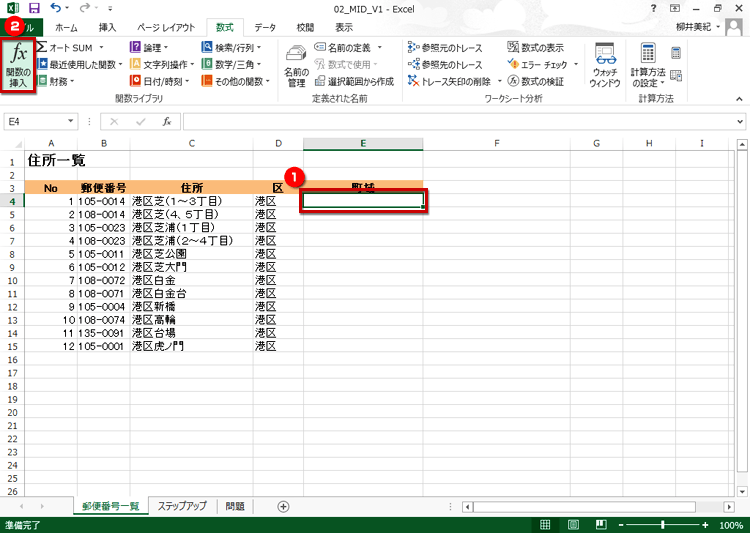This screenshot has height=533, width=750.
Task: Open the 挿入 tab
Action: pos(107,27)
